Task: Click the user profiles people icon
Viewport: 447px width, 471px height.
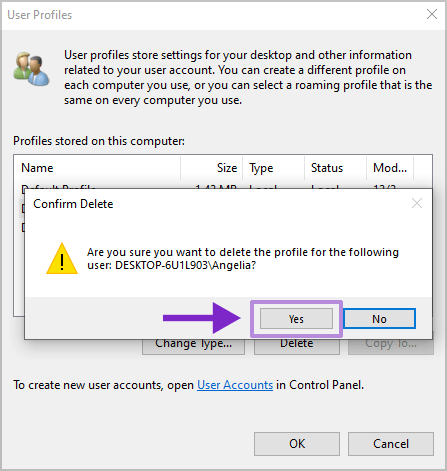Action: click(31, 68)
